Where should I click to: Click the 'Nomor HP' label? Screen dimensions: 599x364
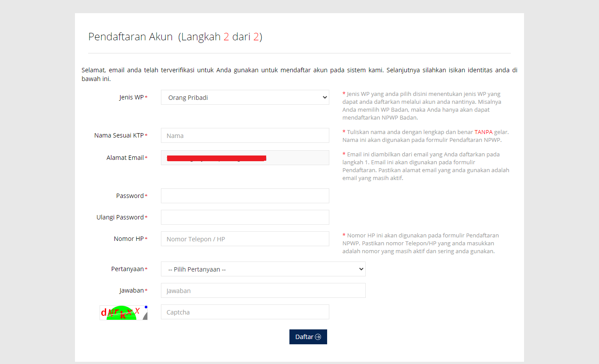pyautogui.click(x=128, y=239)
